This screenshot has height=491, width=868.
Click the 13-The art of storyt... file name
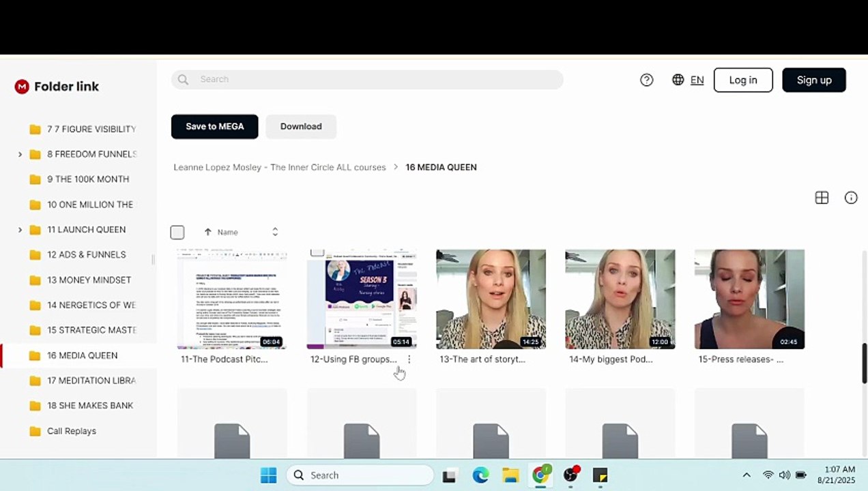click(x=482, y=359)
